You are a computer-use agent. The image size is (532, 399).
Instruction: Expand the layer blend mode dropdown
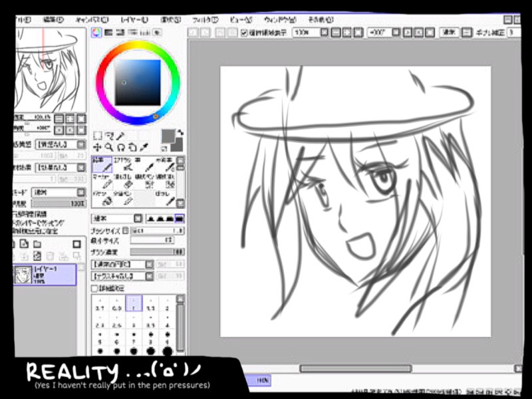[x=80, y=192]
